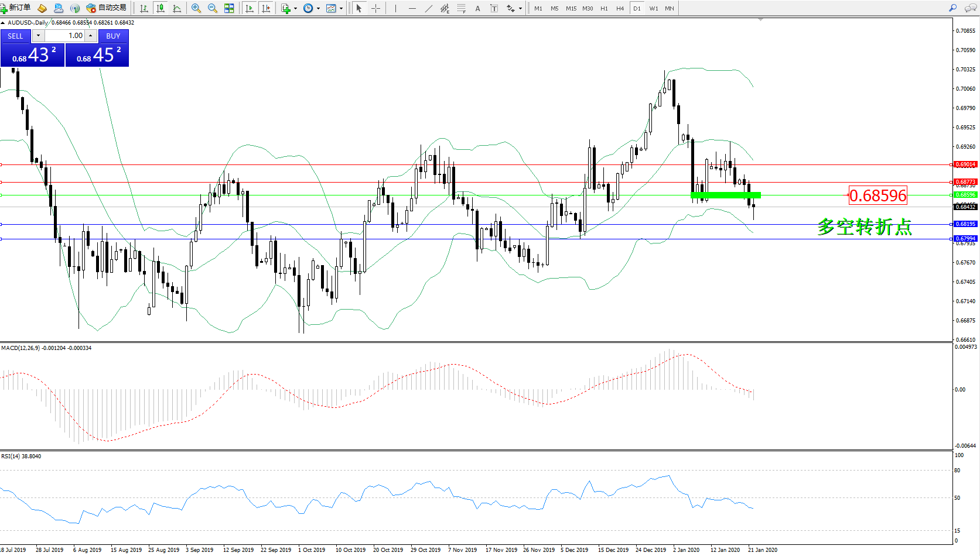Enable chart shift toggle
Screen dimensions: 980x556
click(x=266, y=8)
